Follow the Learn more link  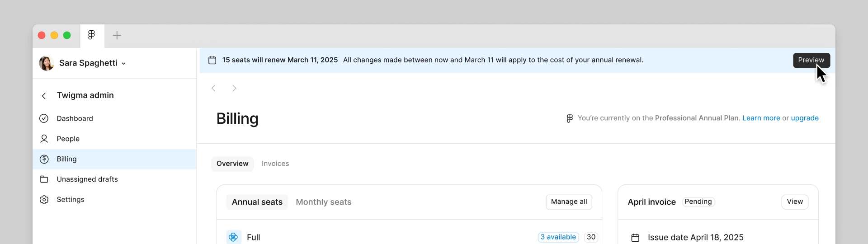point(761,118)
